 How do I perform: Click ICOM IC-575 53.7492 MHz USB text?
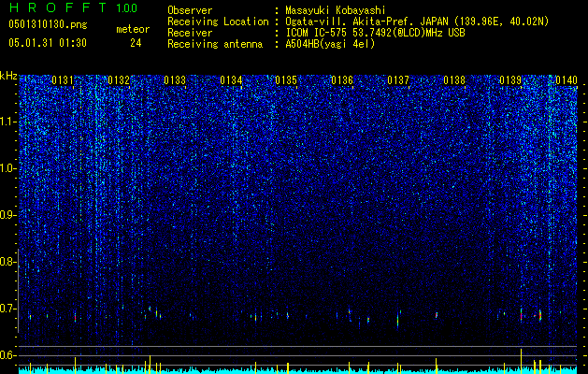[375, 33]
